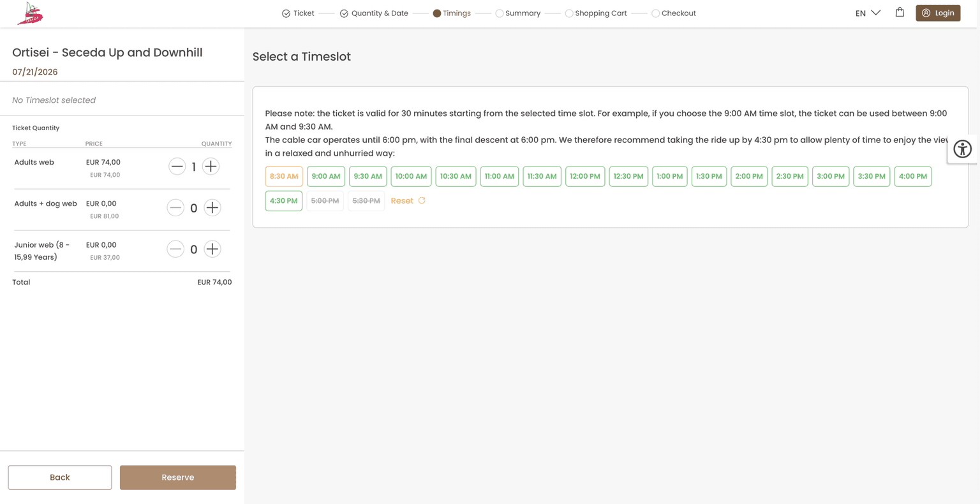Click the 'No Timeslot selected' text
The height and width of the screenshot is (504, 980).
click(54, 100)
